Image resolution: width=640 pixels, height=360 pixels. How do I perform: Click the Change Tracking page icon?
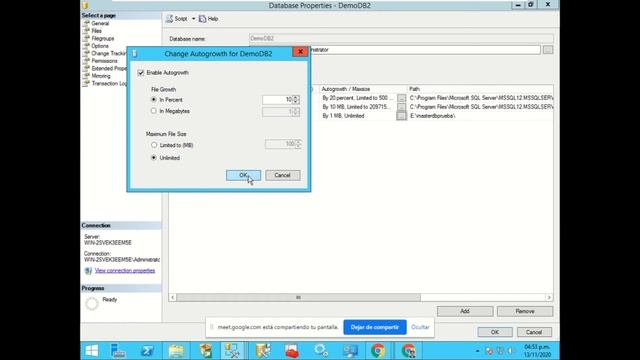(86, 53)
